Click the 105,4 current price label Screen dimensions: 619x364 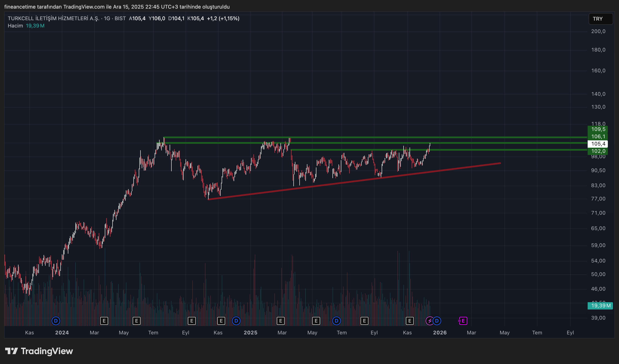pos(598,144)
